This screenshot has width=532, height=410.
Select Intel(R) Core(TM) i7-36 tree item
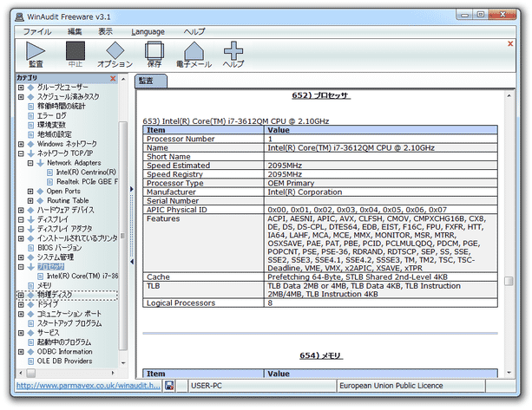(82, 277)
